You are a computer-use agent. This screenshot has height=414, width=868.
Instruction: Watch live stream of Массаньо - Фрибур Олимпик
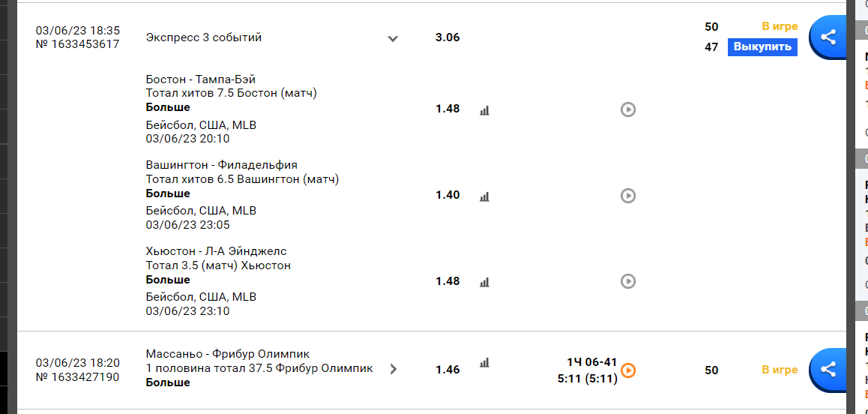627,370
